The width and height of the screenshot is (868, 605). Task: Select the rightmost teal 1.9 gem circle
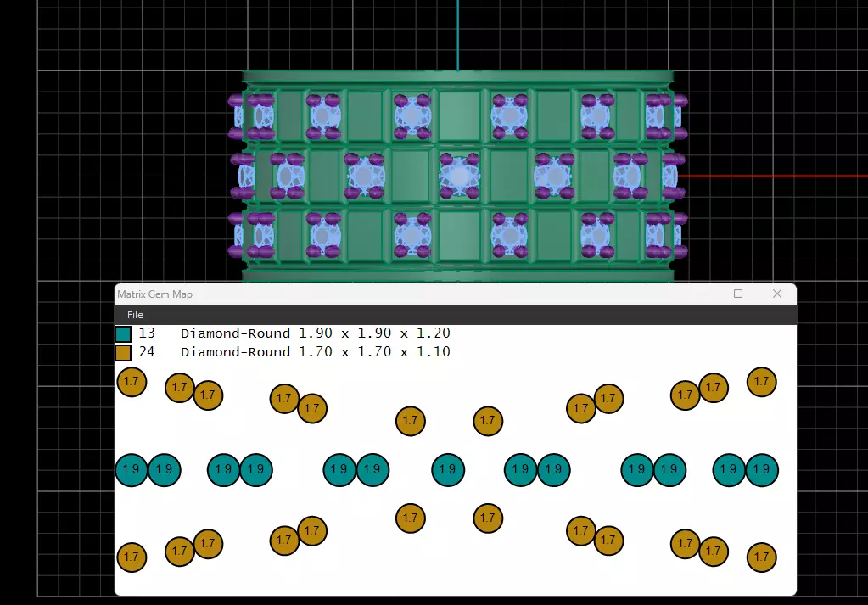click(x=762, y=470)
